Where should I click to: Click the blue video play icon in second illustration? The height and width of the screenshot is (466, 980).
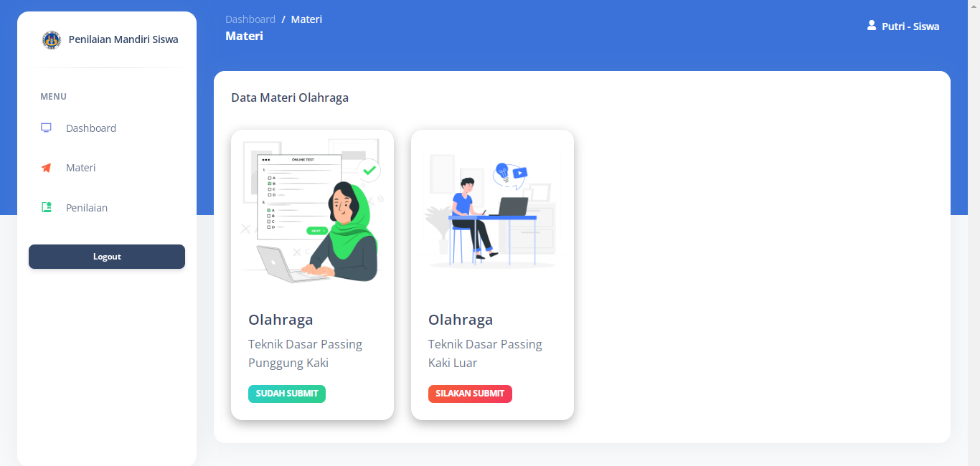pos(520,173)
